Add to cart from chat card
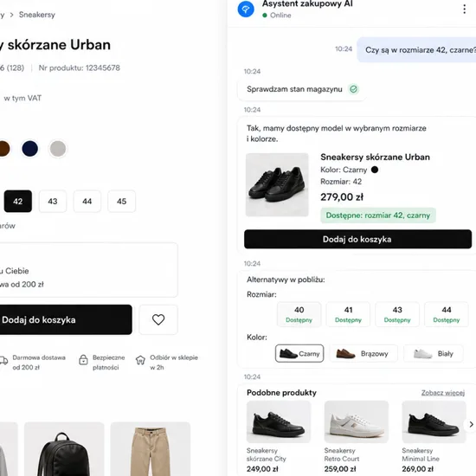Image resolution: width=476 pixels, height=476 pixels. (x=357, y=239)
